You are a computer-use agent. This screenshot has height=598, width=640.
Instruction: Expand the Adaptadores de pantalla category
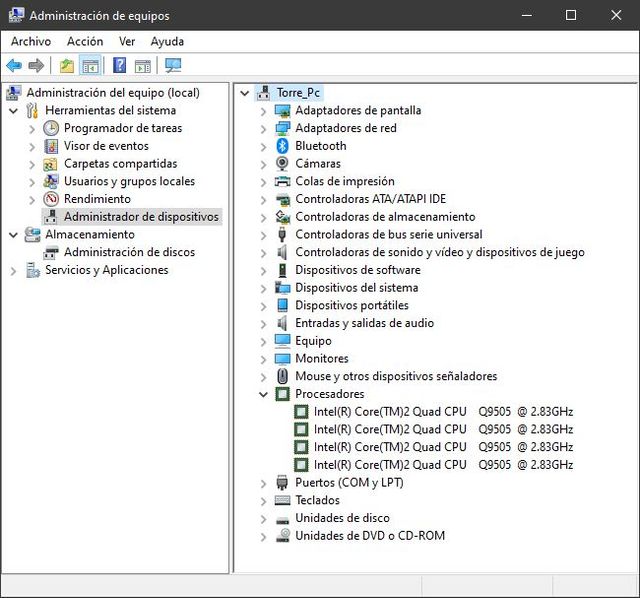tap(263, 111)
